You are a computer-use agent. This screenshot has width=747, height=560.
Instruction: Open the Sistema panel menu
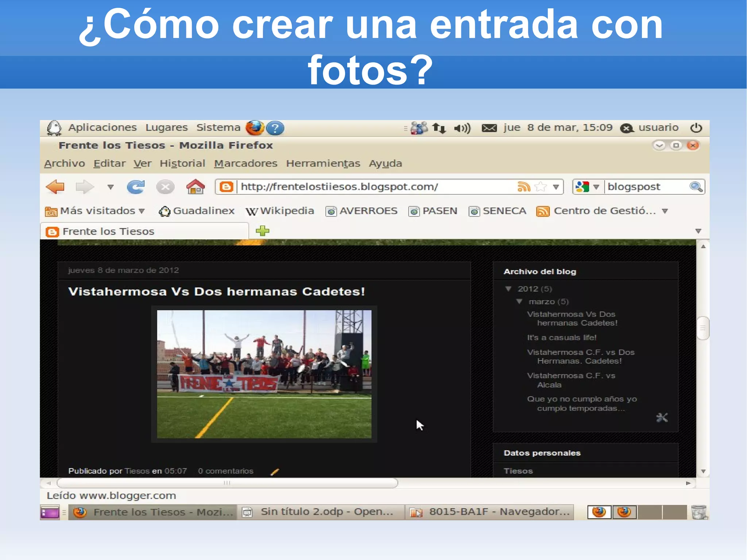coord(218,127)
